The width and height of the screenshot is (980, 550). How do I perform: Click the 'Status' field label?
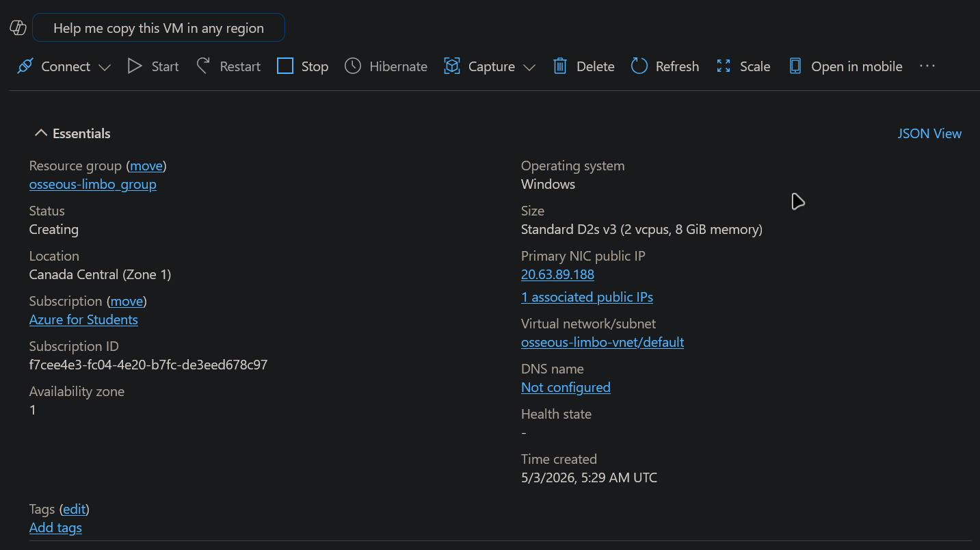click(47, 211)
